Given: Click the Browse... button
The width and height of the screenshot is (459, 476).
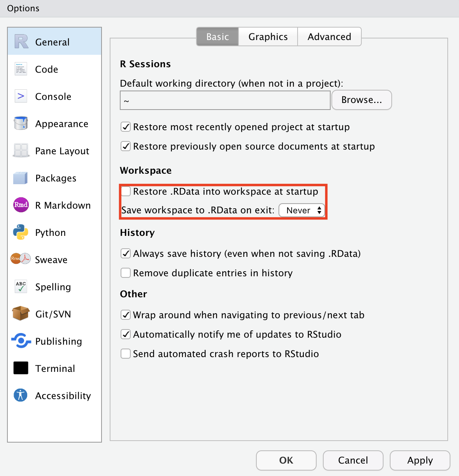Looking at the screenshot, I should [362, 100].
